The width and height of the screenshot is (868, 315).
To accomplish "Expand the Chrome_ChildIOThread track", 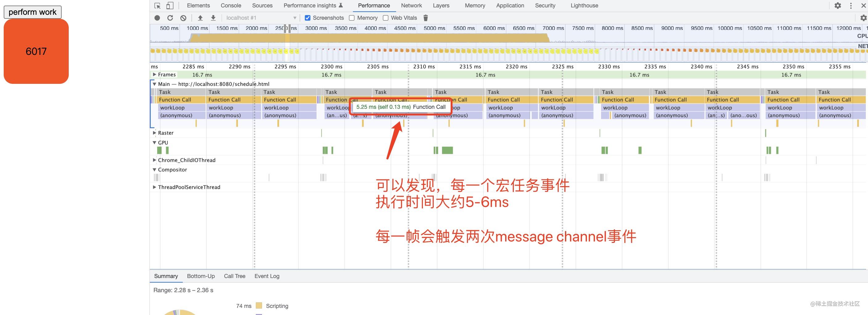I will click(154, 160).
